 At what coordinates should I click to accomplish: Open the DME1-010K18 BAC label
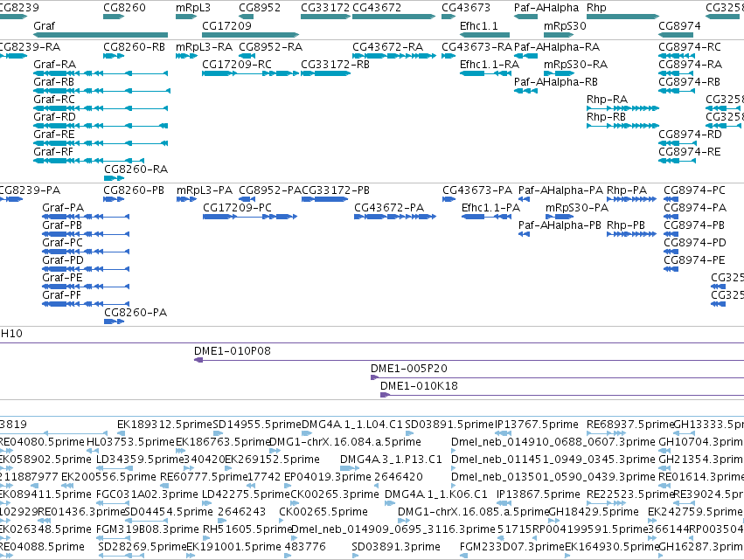[x=419, y=386]
